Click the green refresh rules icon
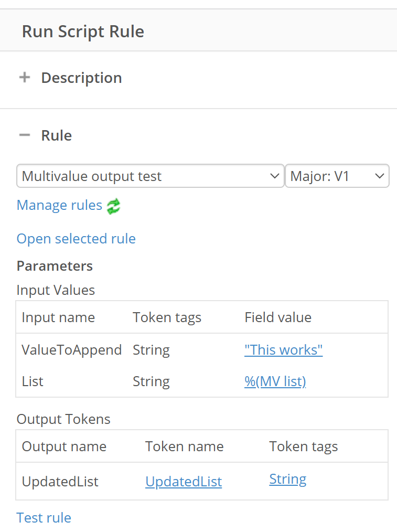 pyautogui.click(x=114, y=206)
